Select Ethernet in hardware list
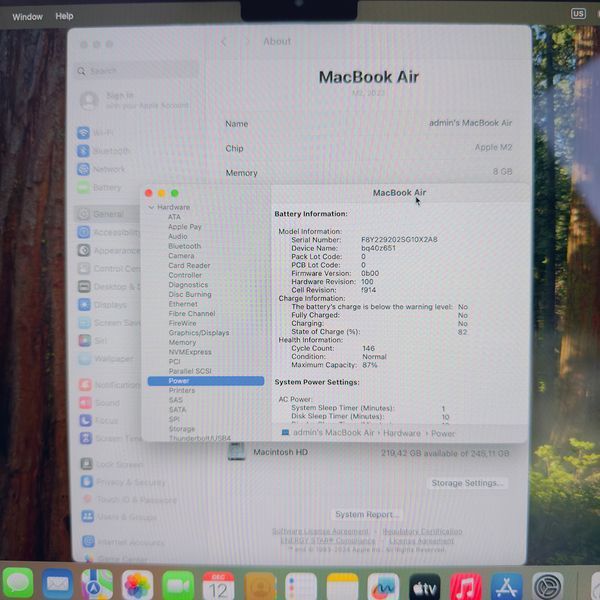Image resolution: width=600 pixels, height=600 pixels. pyautogui.click(x=183, y=304)
